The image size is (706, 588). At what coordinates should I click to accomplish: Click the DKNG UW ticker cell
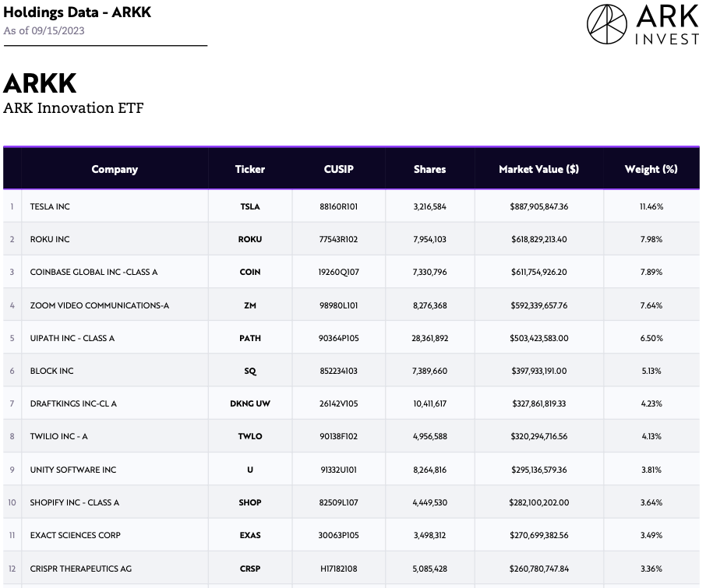click(x=250, y=403)
